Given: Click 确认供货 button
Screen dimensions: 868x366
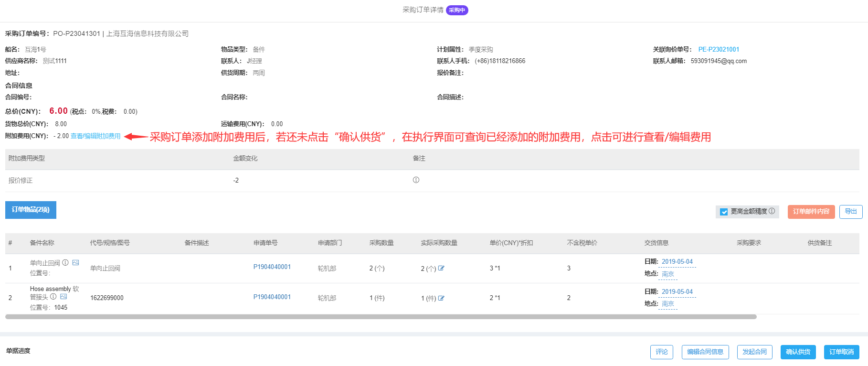Looking at the screenshot, I should pyautogui.click(x=798, y=352).
